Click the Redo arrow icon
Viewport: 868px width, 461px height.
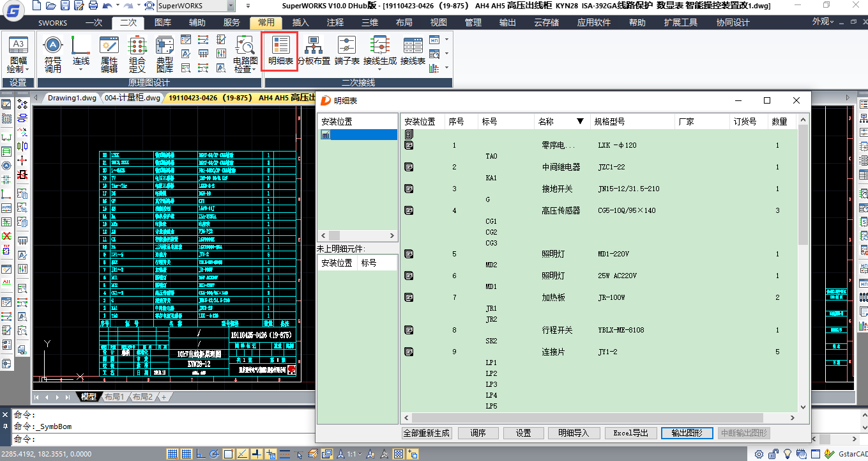pos(128,6)
